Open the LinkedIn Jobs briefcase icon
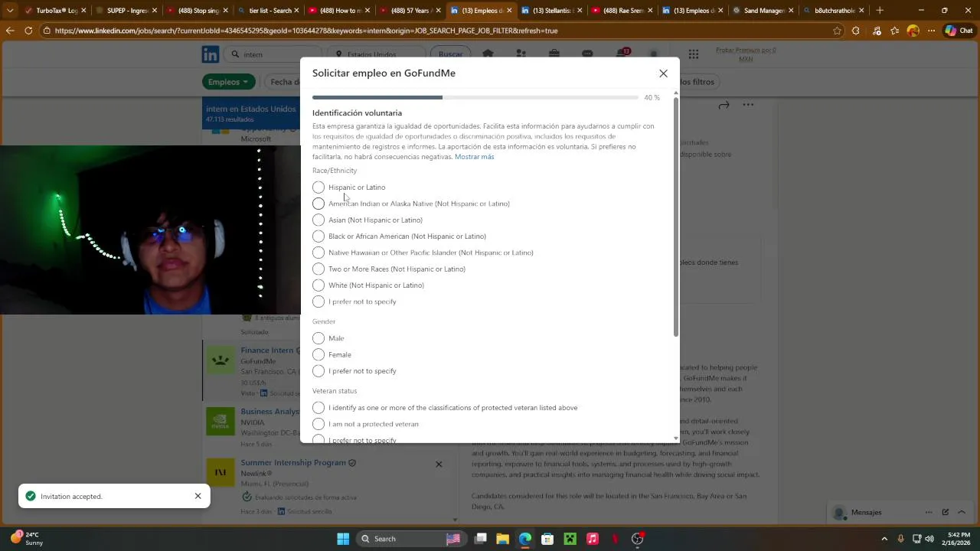This screenshot has width=980, height=551. (554, 54)
